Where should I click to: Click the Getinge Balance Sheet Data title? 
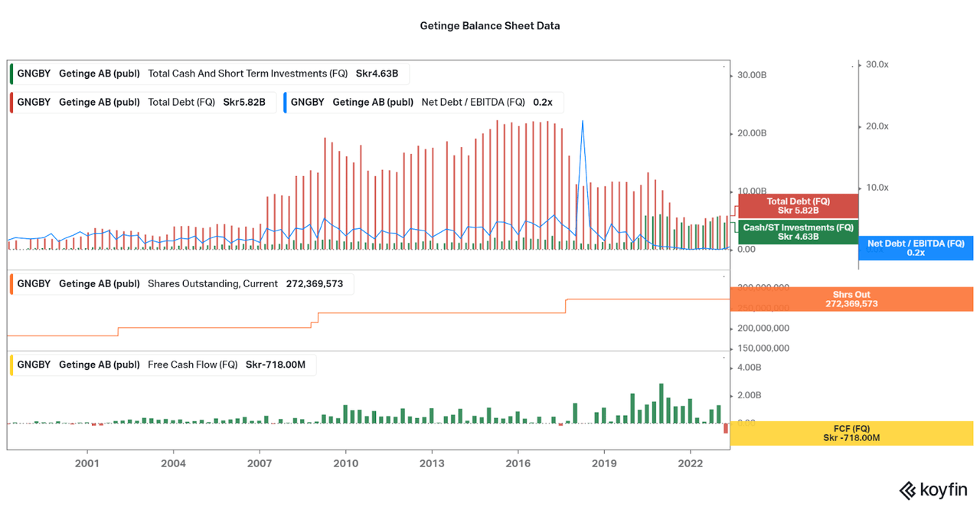pos(490,26)
